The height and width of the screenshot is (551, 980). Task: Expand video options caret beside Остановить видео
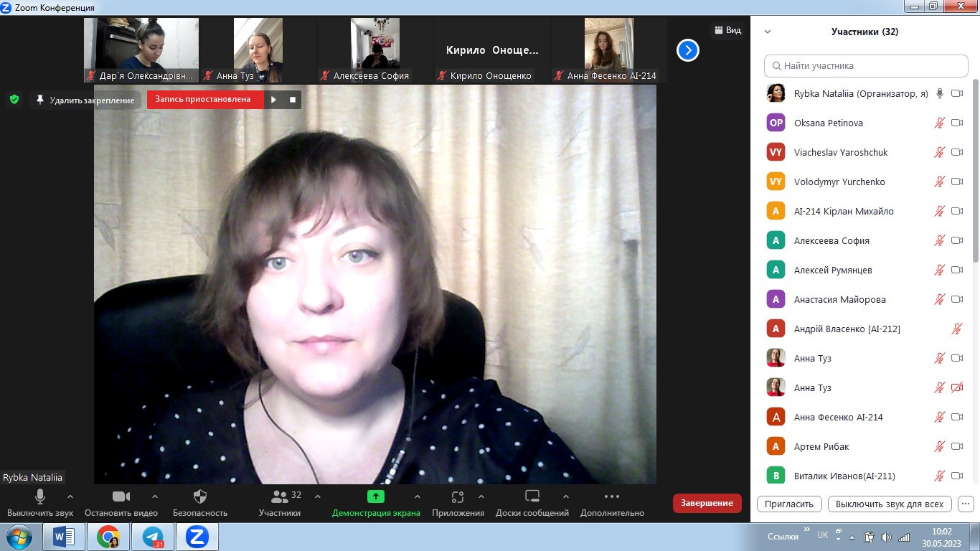click(155, 496)
